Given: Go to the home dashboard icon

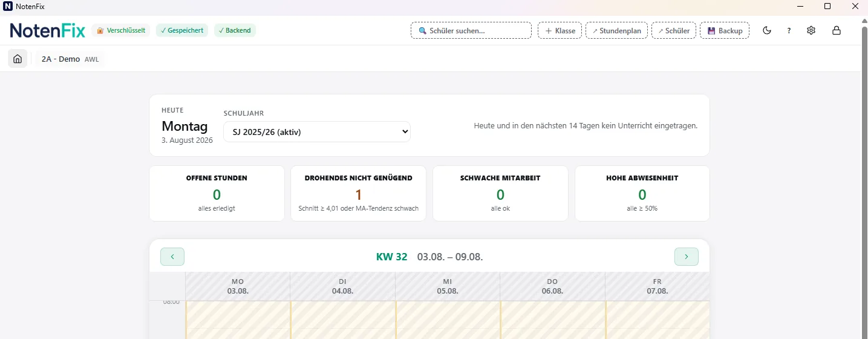Looking at the screenshot, I should (x=18, y=59).
